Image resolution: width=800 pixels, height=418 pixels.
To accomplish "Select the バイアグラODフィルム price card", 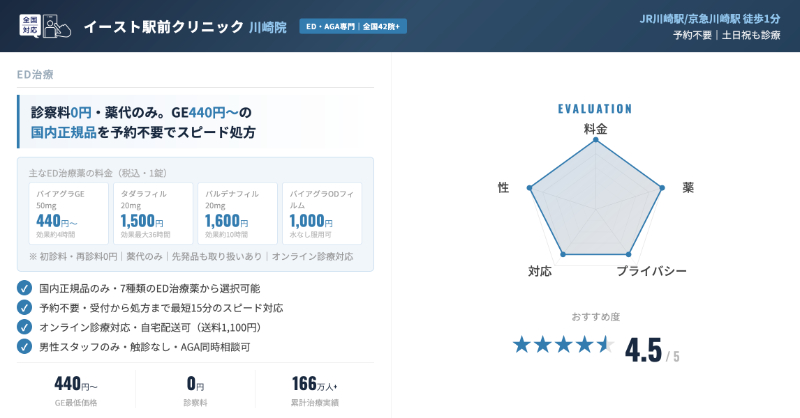I will tap(323, 213).
